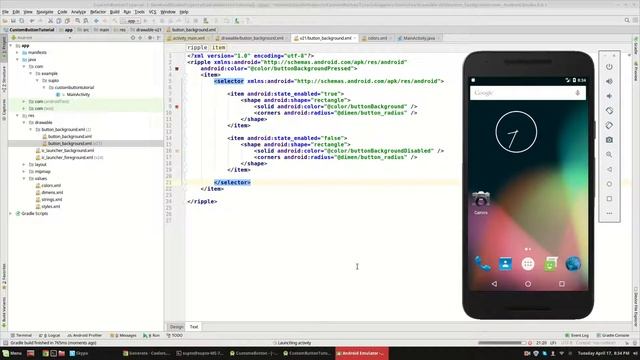640x360 pixels.
Task: Open the system Menu in taskbar
Action: (x=12, y=353)
